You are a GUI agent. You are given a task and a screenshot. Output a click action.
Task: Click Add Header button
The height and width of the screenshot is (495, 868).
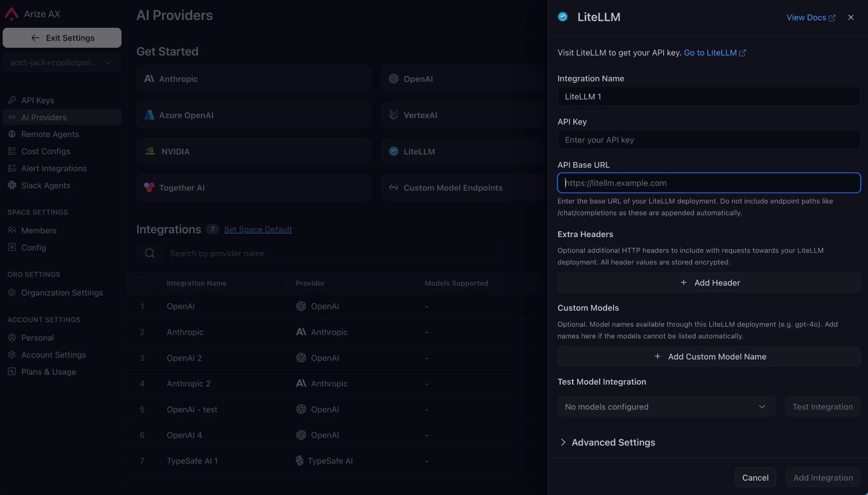point(709,283)
